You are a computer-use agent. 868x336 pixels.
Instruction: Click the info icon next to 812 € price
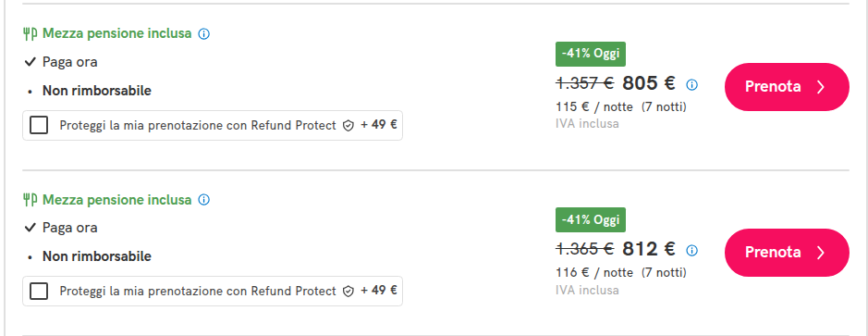point(692,251)
